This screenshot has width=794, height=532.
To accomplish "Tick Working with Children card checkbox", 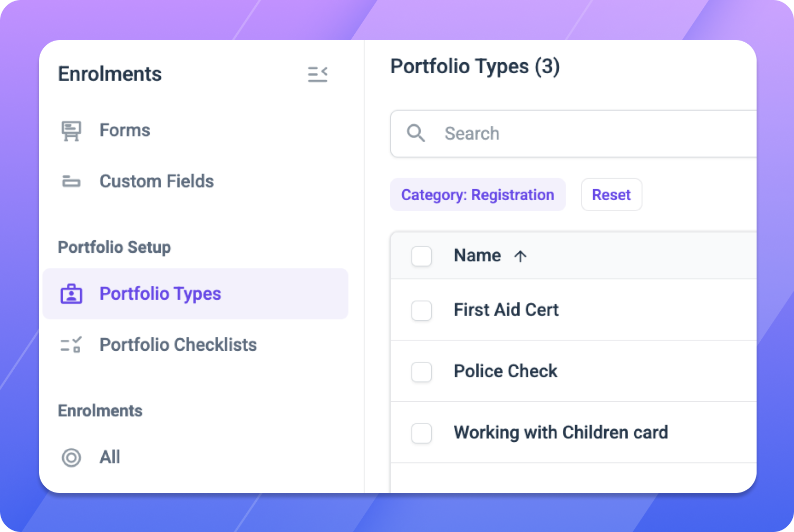I will [x=421, y=433].
